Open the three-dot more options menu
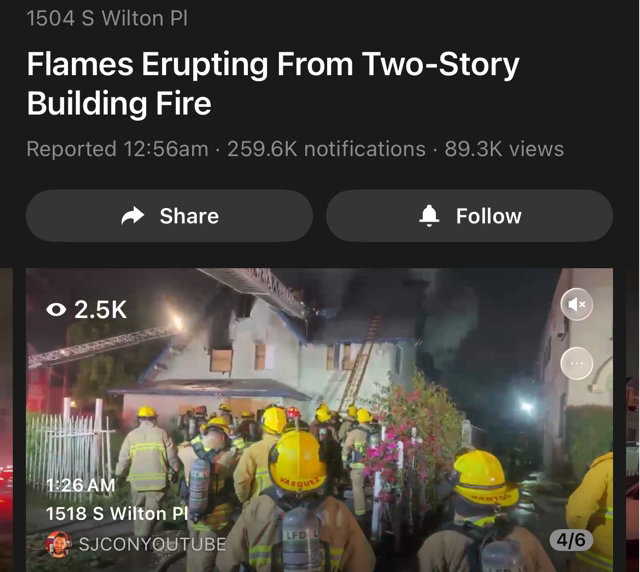Screen dimensions: 640x572 point(576,363)
